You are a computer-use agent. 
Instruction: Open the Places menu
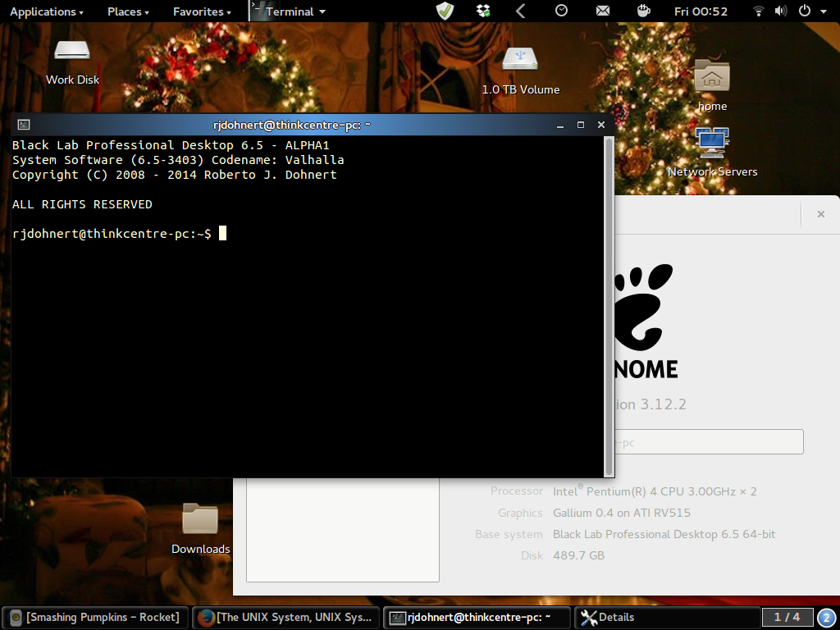click(x=128, y=11)
